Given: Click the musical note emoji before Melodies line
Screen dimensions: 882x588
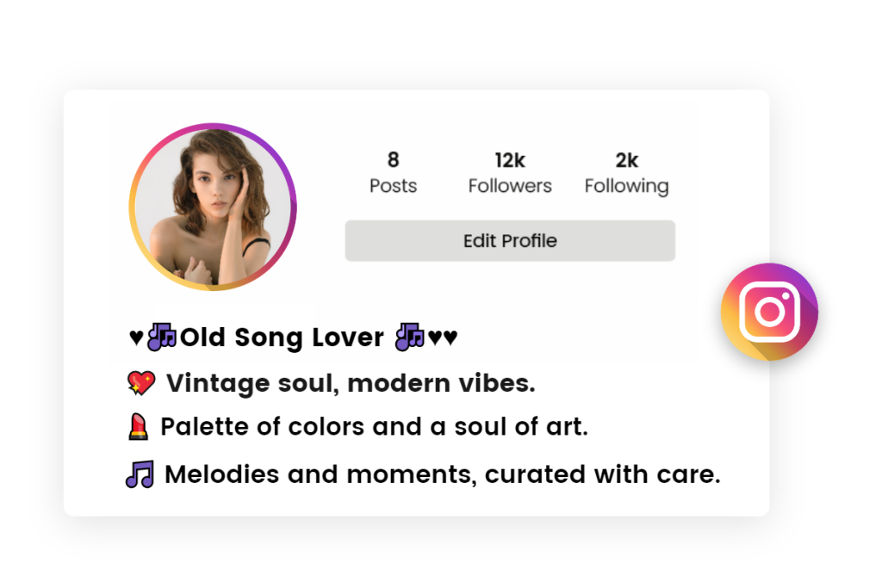Looking at the screenshot, I should (x=140, y=473).
